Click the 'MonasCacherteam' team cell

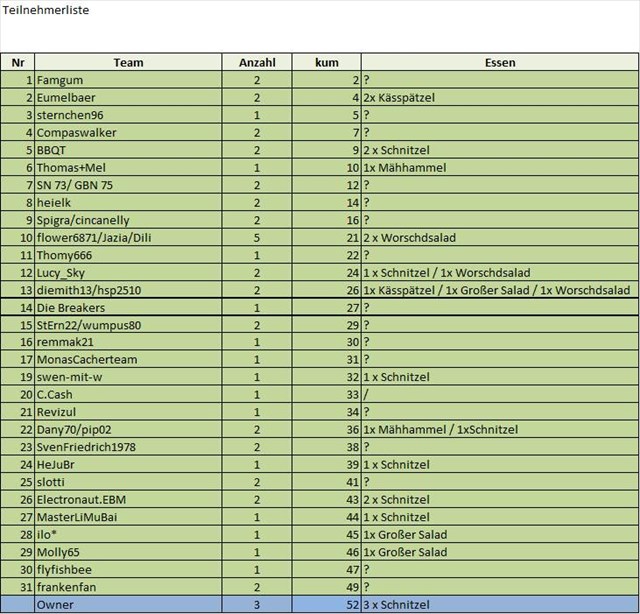click(128, 360)
